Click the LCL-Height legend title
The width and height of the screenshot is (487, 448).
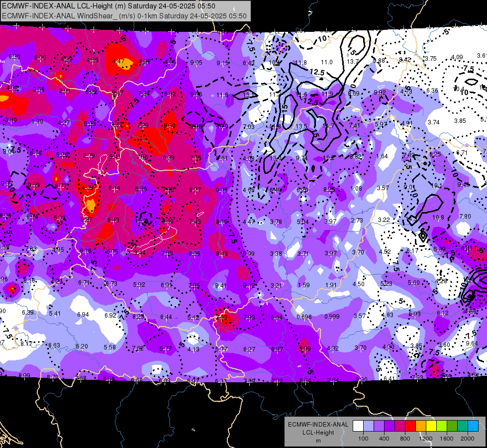pos(318,433)
